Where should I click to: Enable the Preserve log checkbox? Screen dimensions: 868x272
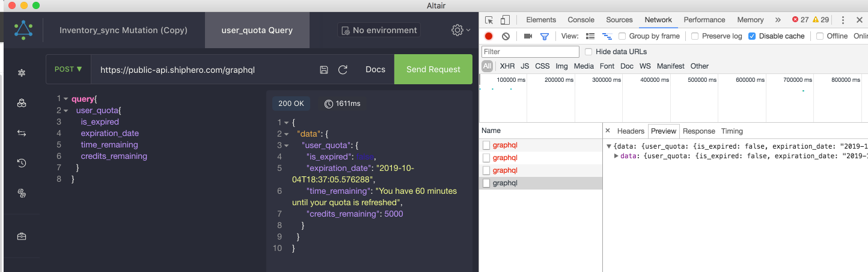click(x=695, y=36)
